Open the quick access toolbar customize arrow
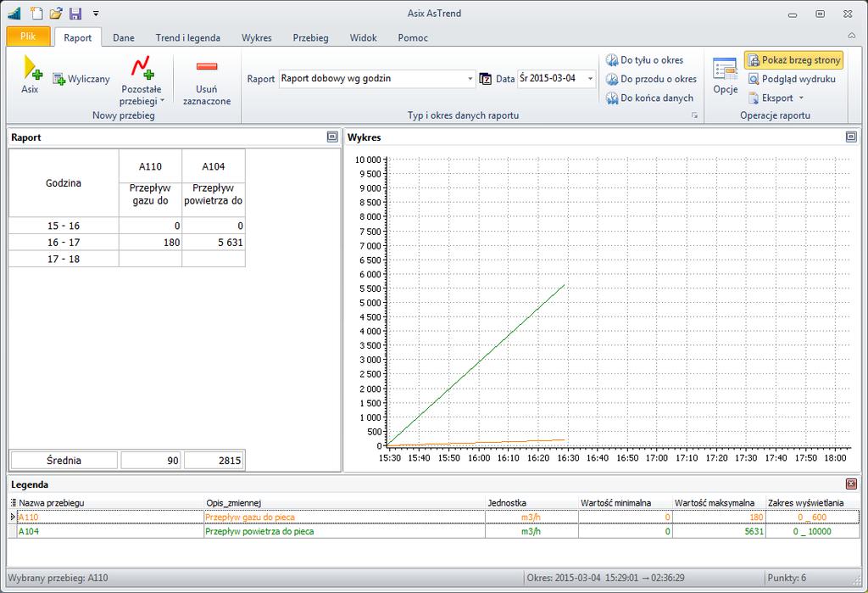 96,14
